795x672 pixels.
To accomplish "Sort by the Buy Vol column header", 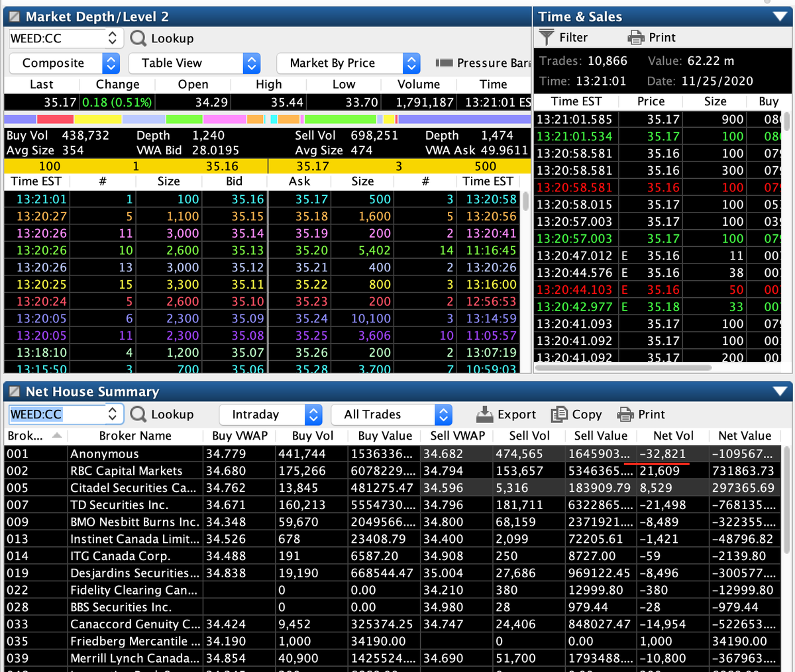I will coord(313,436).
